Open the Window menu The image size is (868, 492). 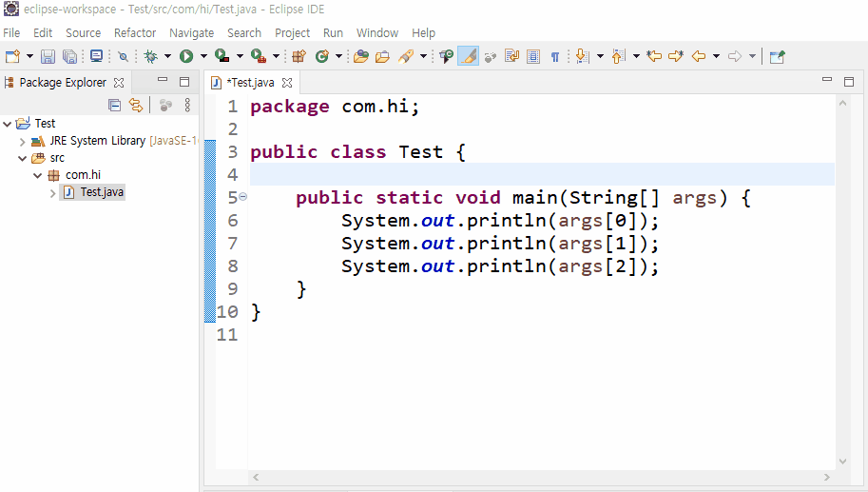pyautogui.click(x=377, y=32)
